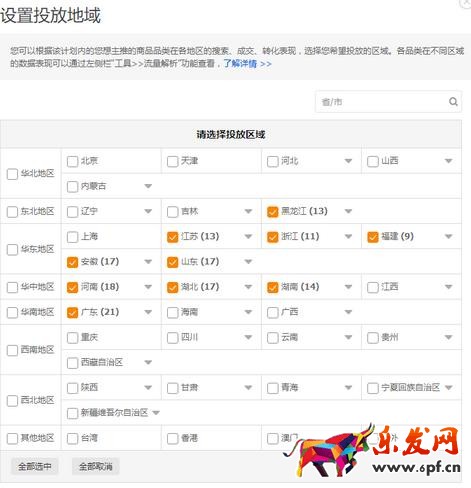
Task: Expand the 安徽 dropdown arrow
Action: pyautogui.click(x=148, y=262)
